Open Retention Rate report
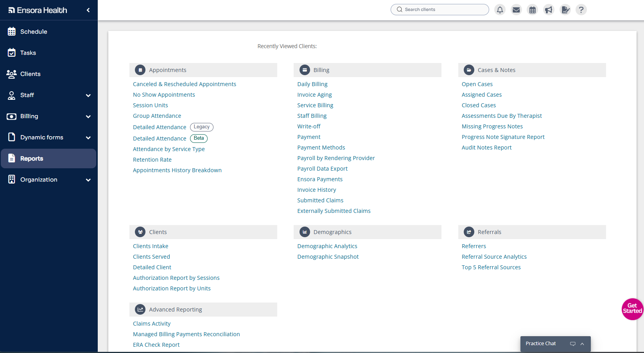644x353 pixels. tap(152, 160)
